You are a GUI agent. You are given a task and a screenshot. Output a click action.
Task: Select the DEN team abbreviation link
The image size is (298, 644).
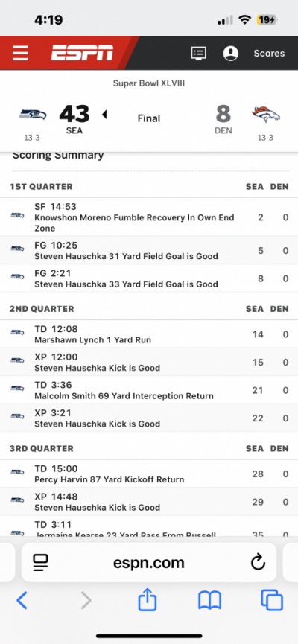click(223, 130)
